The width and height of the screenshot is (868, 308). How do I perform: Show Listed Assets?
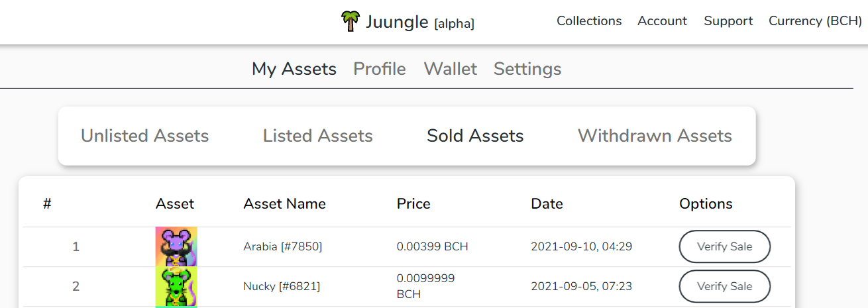[x=318, y=136]
